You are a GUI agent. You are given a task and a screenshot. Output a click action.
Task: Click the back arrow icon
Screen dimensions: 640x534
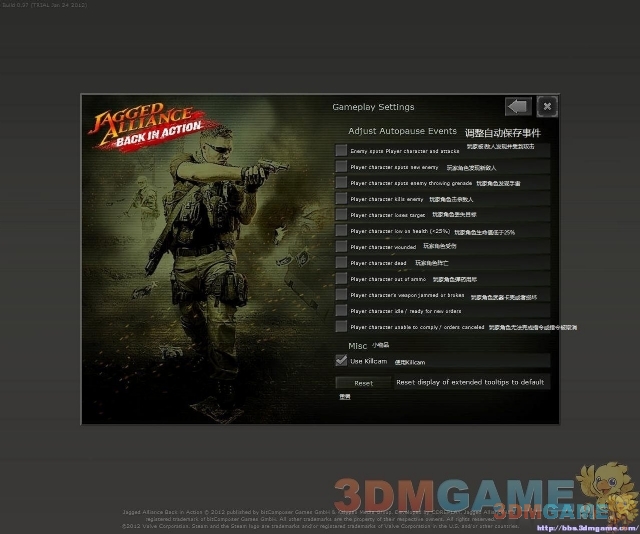pyautogui.click(x=518, y=107)
